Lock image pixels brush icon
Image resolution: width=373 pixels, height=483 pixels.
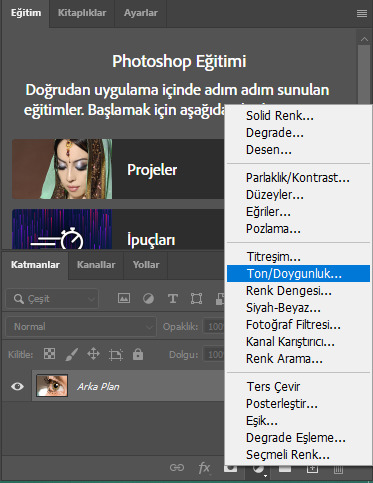tap(71, 354)
